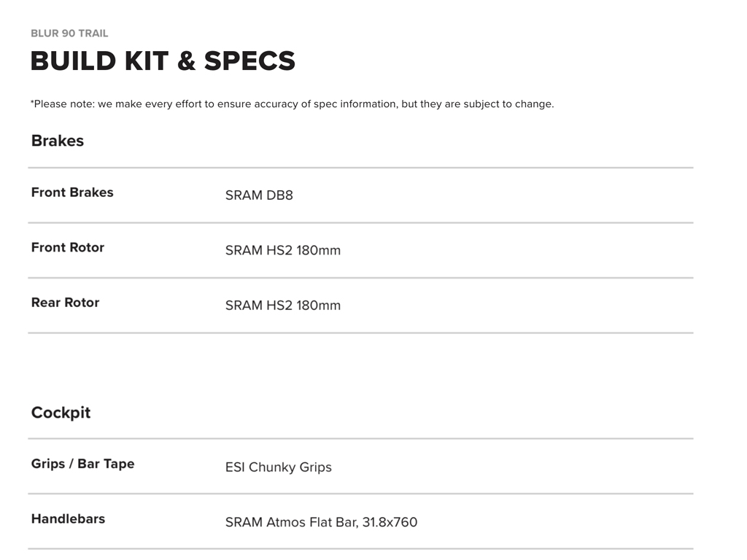Click the Front Brakes row label
This screenshot has width=747, height=560.
tap(72, 192)
